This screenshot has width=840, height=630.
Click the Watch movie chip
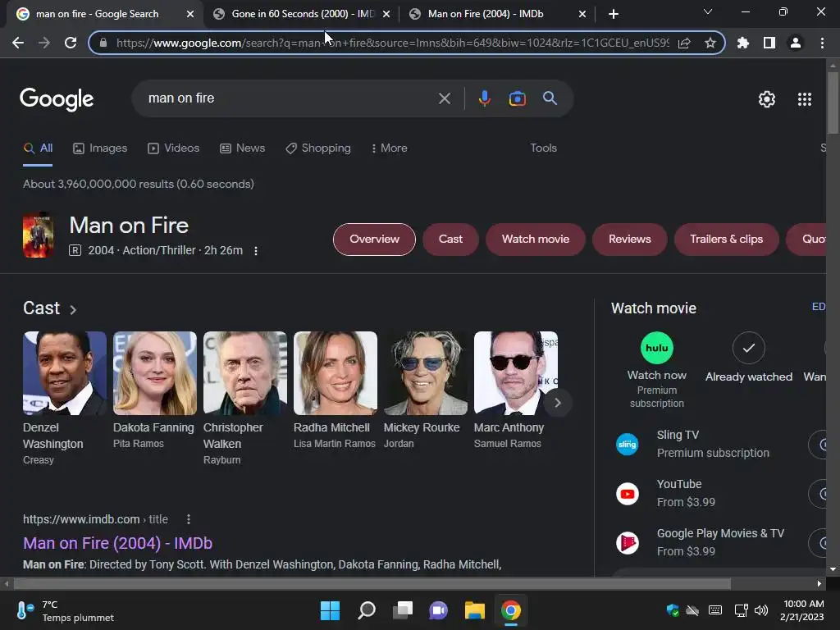536,240
